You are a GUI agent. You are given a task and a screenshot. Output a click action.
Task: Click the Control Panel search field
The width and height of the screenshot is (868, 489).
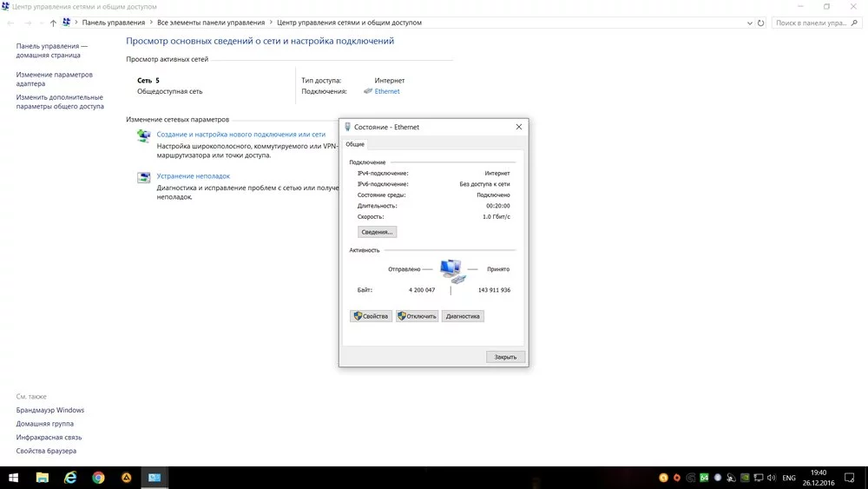(x=812, y=23)
